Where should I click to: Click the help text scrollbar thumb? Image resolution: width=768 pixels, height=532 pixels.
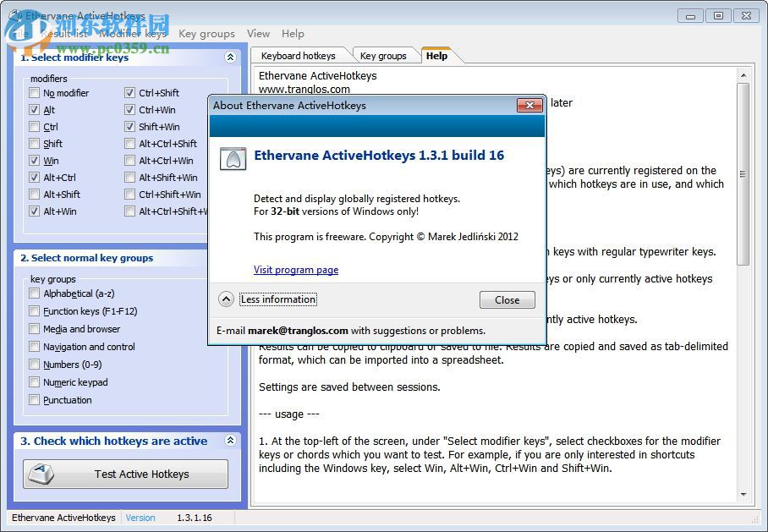(x=743, y=174)
